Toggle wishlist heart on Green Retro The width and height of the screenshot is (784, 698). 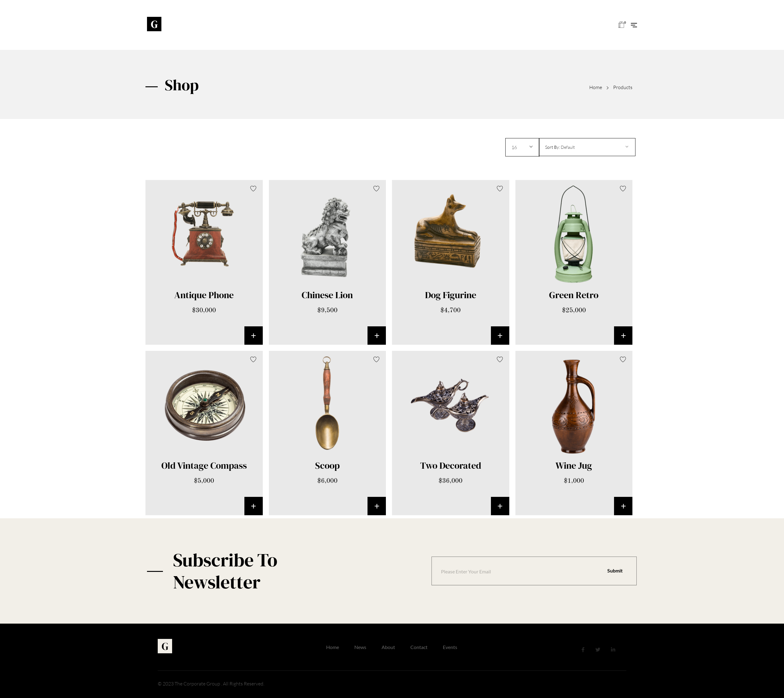coord(623,188)
